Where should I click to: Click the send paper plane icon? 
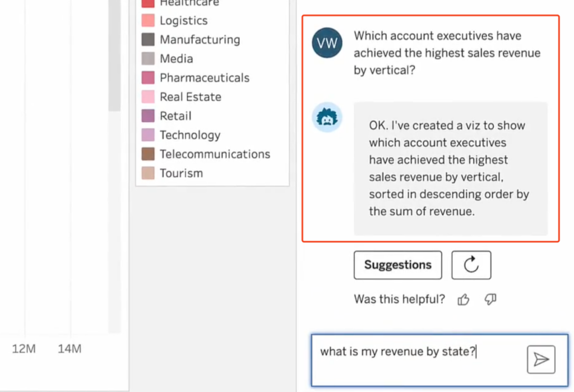[x=540, y=358]
